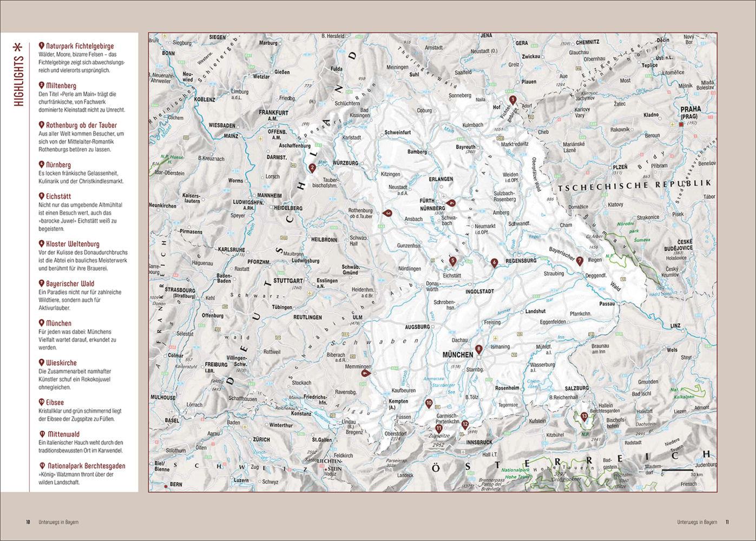This screenshot has height=541, width=756.
Task: Click map pin 12 right of Garmisch-Partenkirchen
Action: pyautogui.click(x=465, y=425)
